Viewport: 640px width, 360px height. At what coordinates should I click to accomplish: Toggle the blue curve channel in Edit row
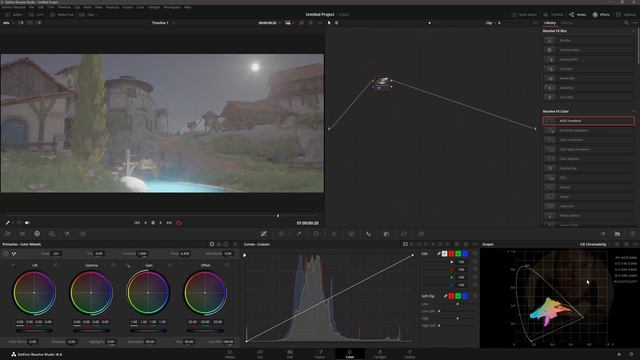point(465,254)
